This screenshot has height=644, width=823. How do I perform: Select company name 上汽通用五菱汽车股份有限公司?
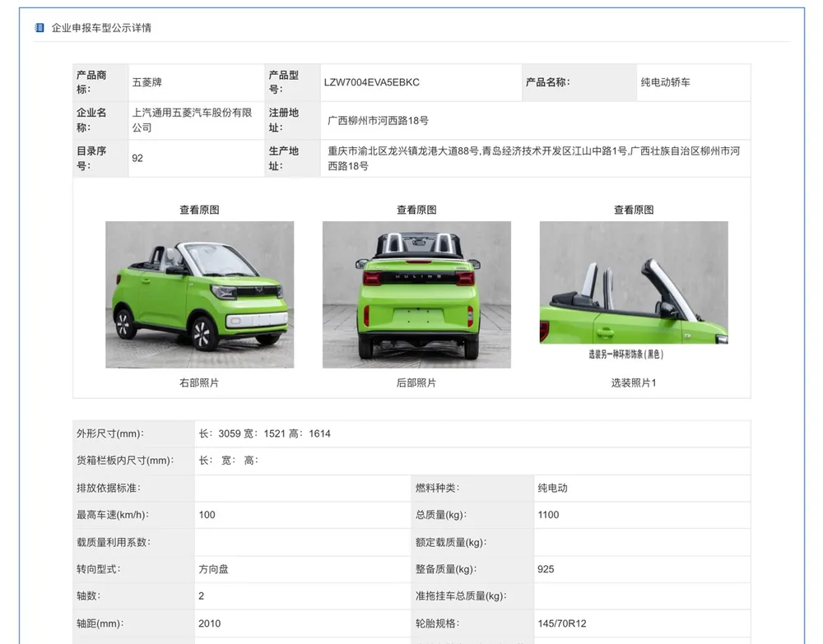(192, 120)
